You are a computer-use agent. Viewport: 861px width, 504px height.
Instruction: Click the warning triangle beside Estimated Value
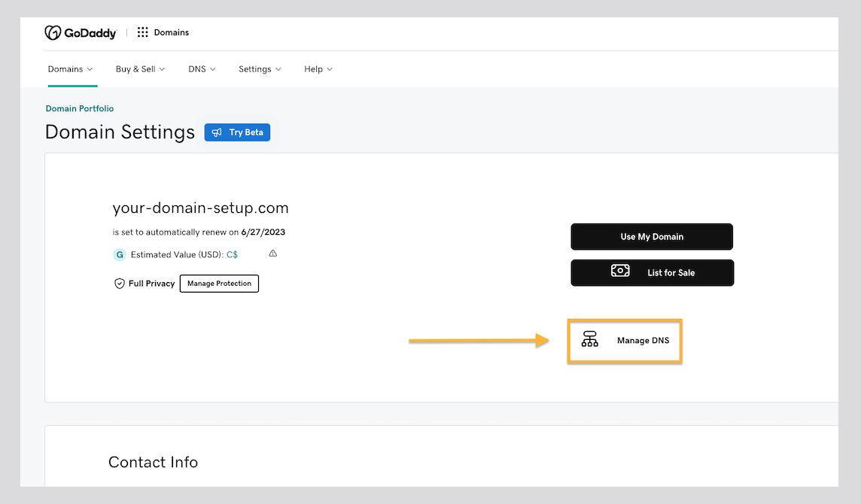(x=272, y=254)
